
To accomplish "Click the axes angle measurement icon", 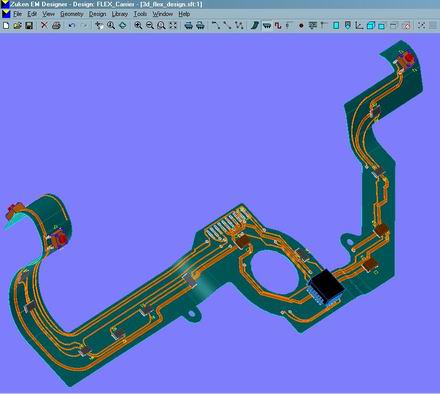I will coord(359,25).
